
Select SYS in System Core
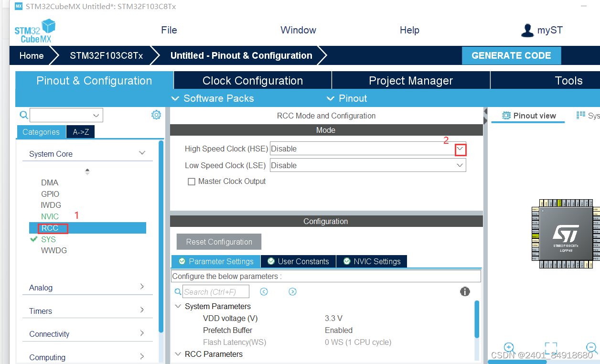pos(48,239)
